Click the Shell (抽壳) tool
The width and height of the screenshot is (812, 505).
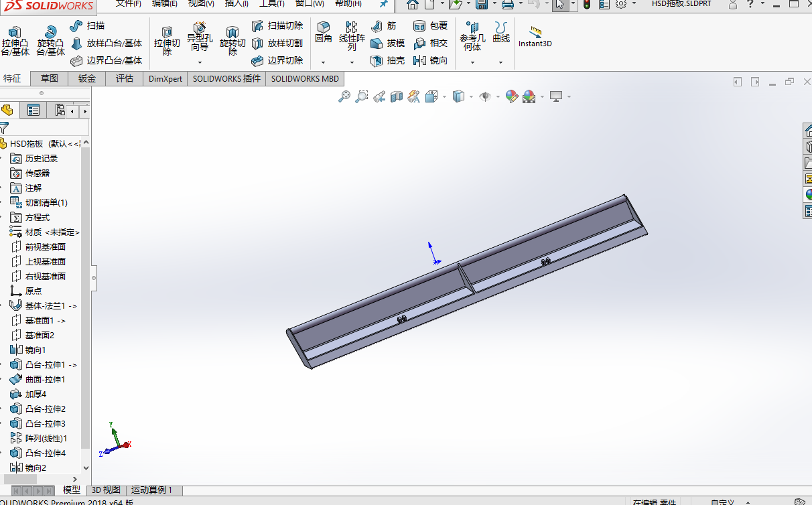(x=388, y=60)
